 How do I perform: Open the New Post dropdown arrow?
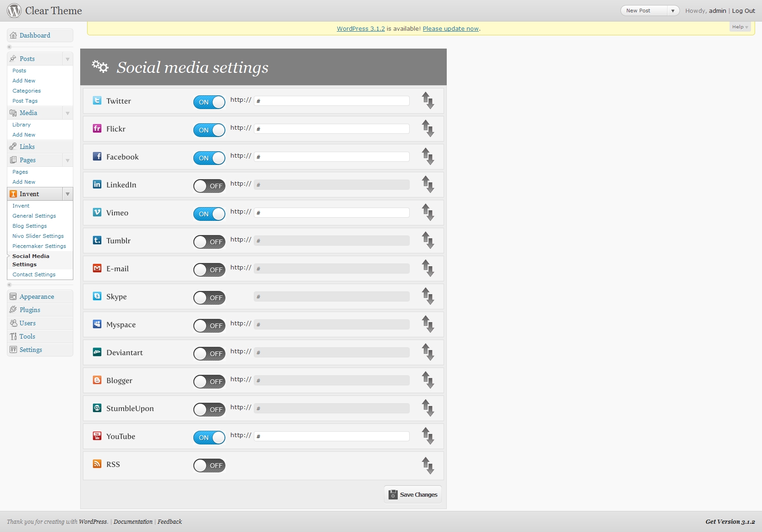(673, 11)
